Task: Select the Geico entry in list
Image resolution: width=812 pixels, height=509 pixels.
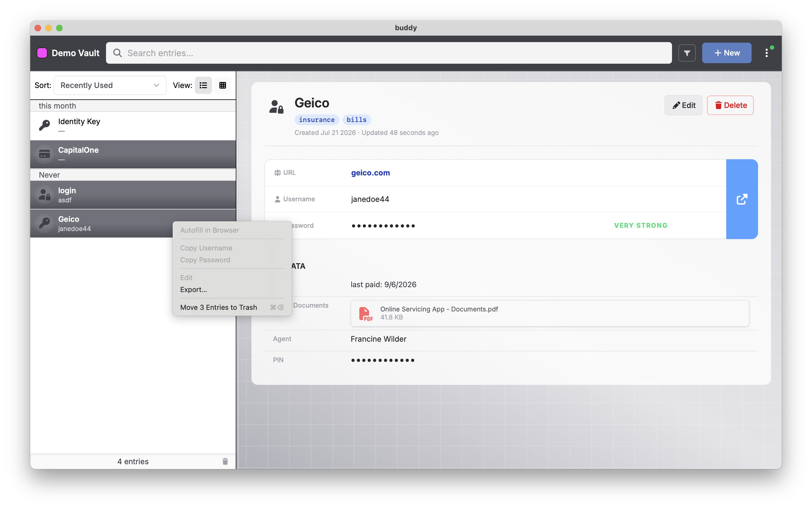Action: pyautogui.click(x=133, y=223)
